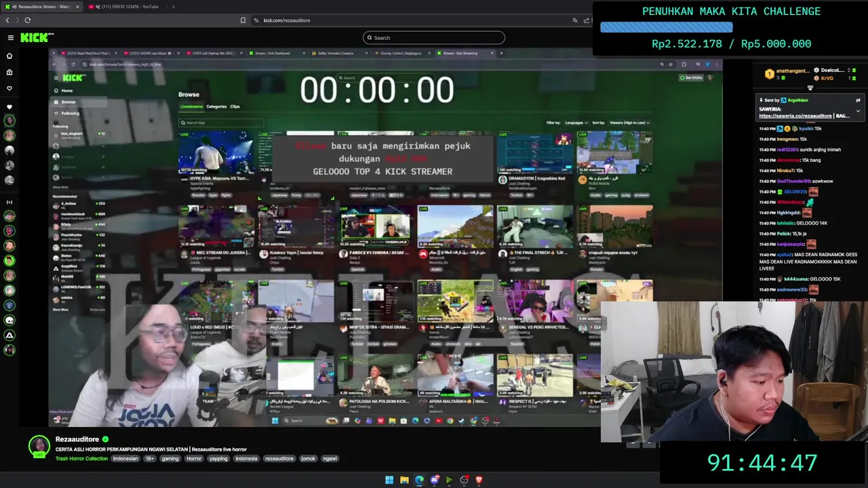
Task: Open anathangant leaderboard entry
Action: 787,74
